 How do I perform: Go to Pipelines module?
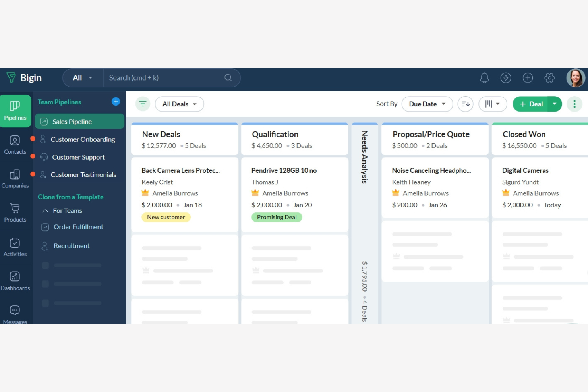[x=15, y=111]
